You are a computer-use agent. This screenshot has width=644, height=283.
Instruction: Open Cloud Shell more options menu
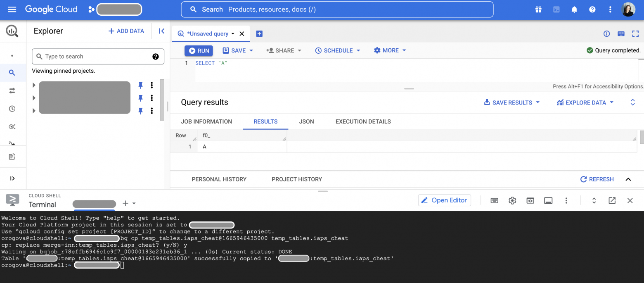tap(566, 200)
